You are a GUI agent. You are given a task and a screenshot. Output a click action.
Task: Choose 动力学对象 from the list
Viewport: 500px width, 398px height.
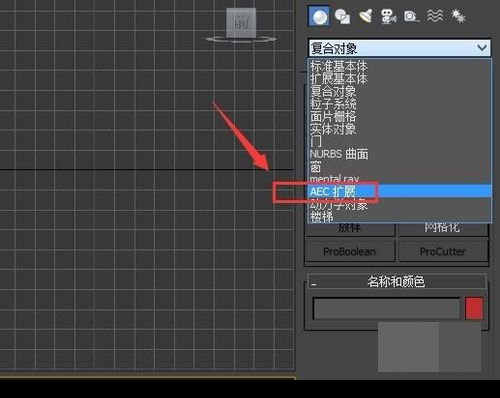(x=399, y=204)
